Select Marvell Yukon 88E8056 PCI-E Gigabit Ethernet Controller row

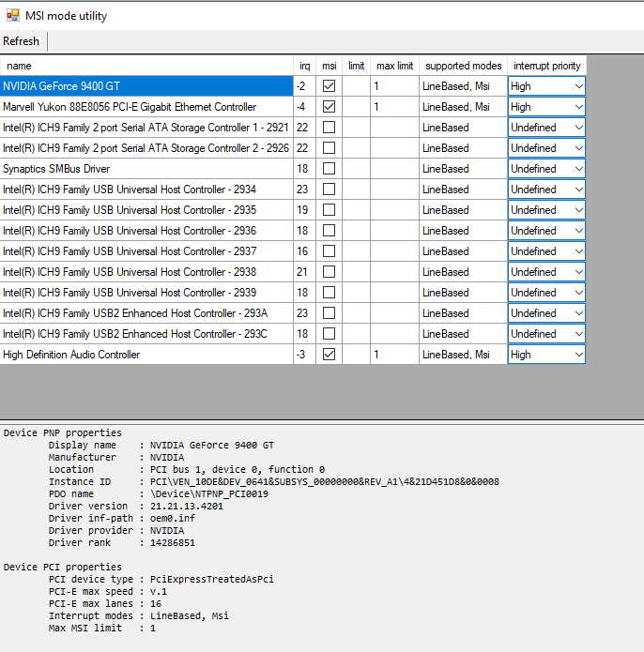click(x=146, y=107)
